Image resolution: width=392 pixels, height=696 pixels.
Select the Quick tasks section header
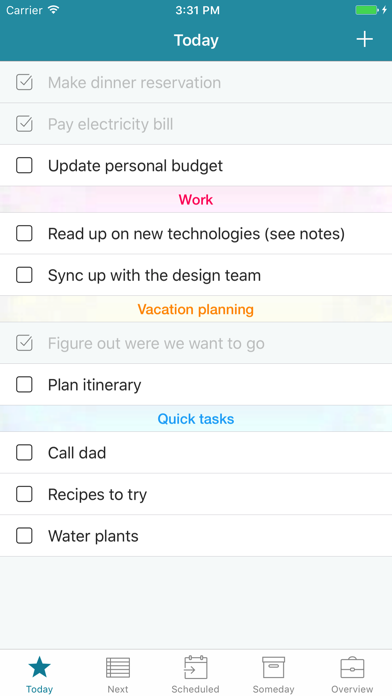click(x=196, y=419)
